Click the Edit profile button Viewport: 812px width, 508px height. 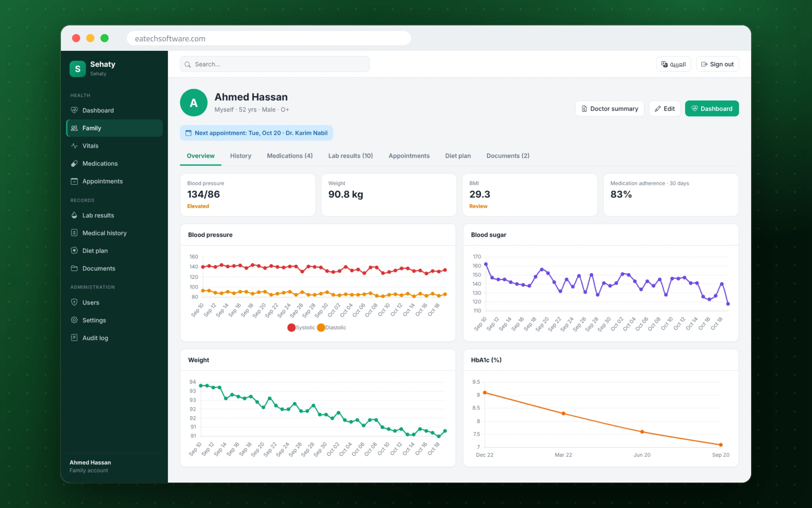664,109
